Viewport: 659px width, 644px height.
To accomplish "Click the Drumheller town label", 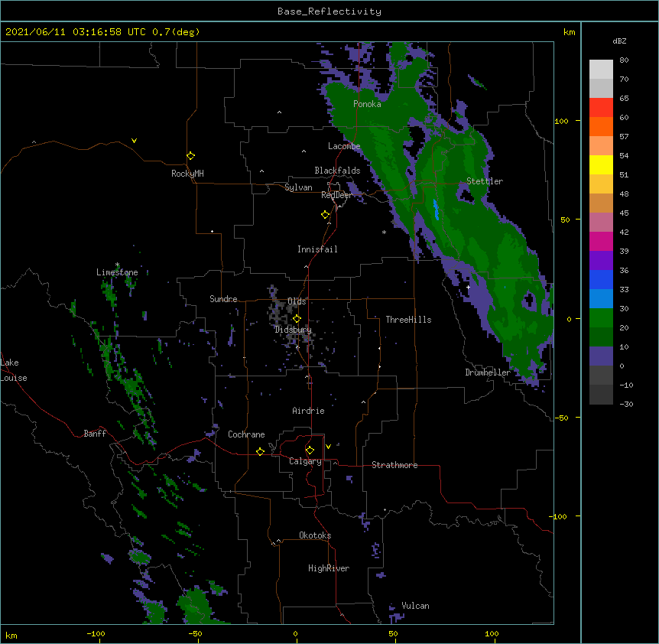I will pyautogui.click(x=488, y=372).
